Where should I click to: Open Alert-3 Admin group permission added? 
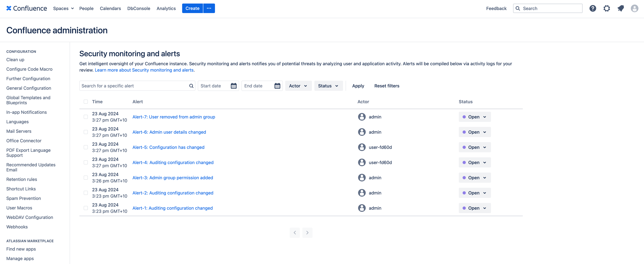173,178
